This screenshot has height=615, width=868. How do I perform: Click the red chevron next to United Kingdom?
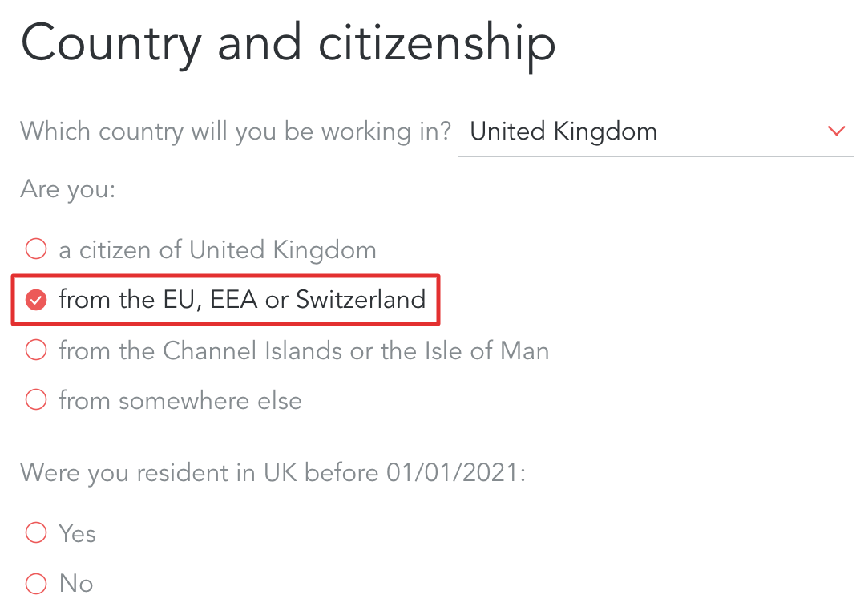coord(836,131)
